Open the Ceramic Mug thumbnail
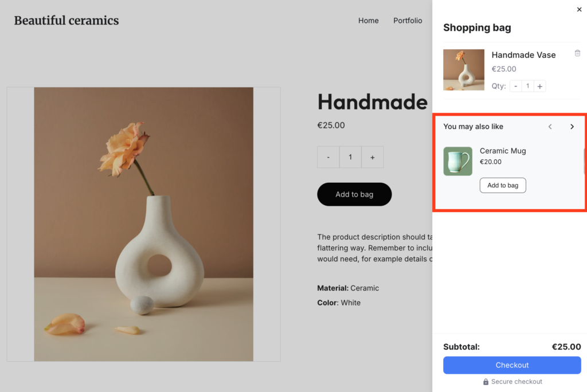 click(x=457, y=161)
